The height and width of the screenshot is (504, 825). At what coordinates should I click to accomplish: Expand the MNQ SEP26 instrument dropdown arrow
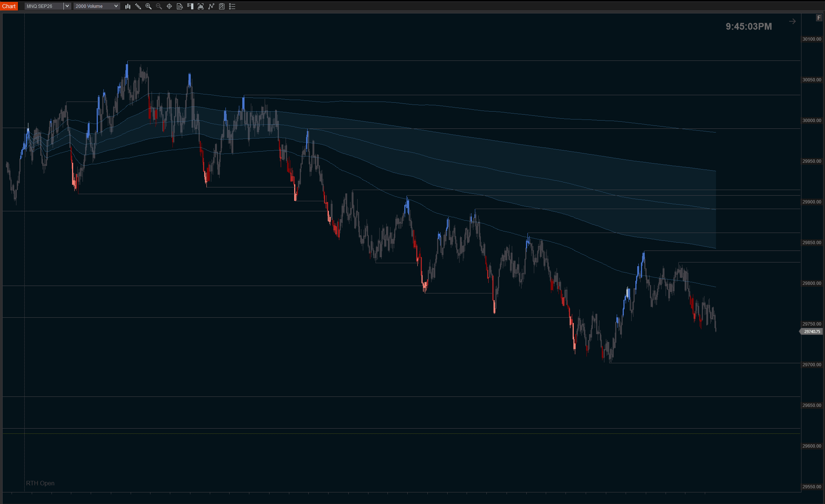click(67, 6)
